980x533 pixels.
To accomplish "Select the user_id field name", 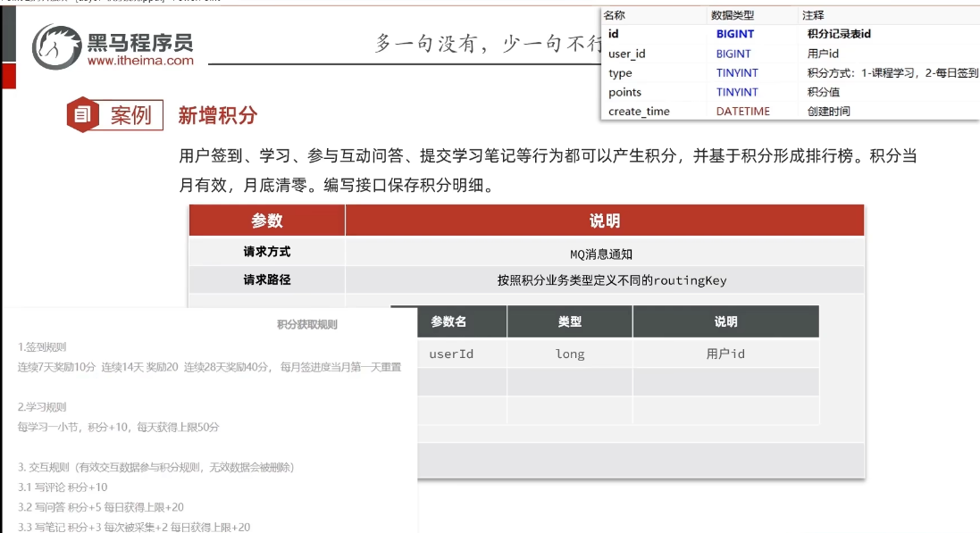I will pos(627,54).
